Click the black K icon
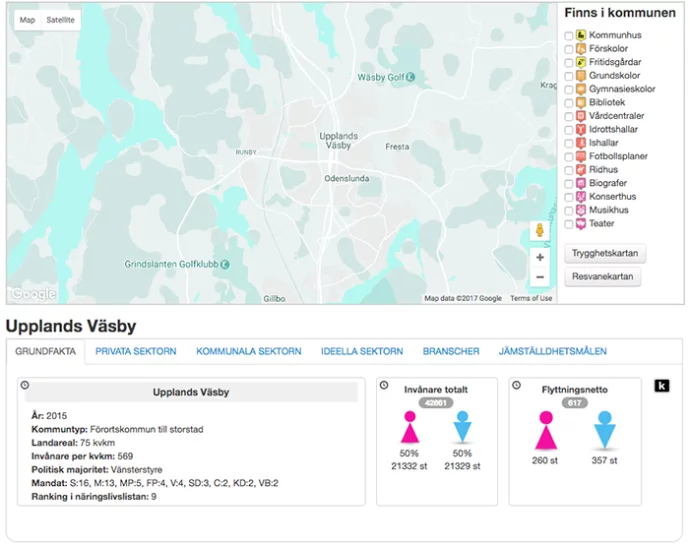The image size is (690, 545). tap(661, 386)
